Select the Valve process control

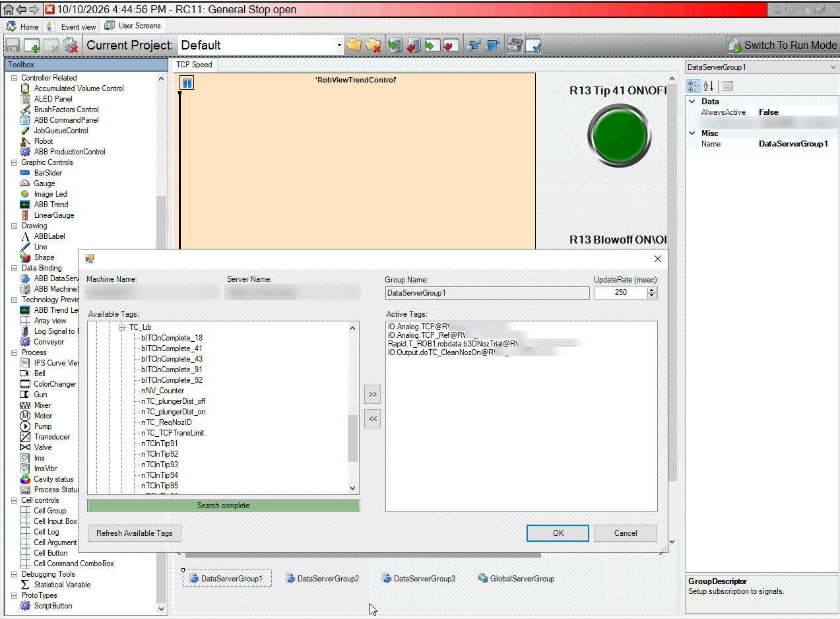(x=42, y=447)
